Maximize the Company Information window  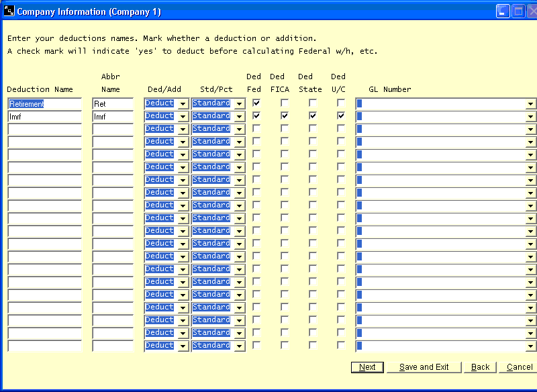(518, 11)
